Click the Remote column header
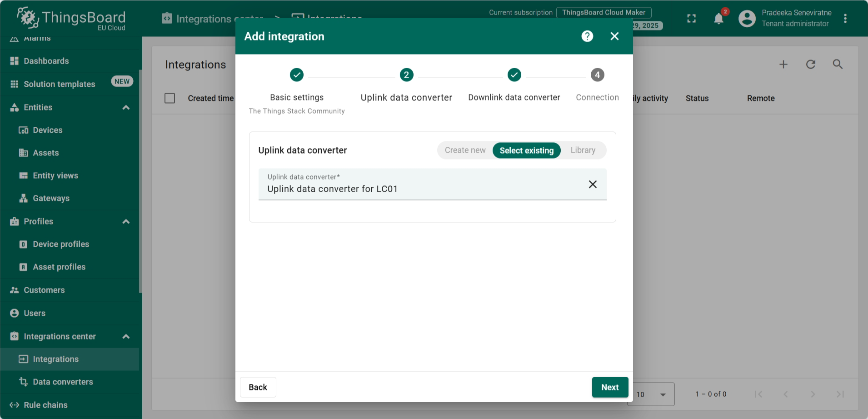The image size is (868, 419). tap(761, 98)
